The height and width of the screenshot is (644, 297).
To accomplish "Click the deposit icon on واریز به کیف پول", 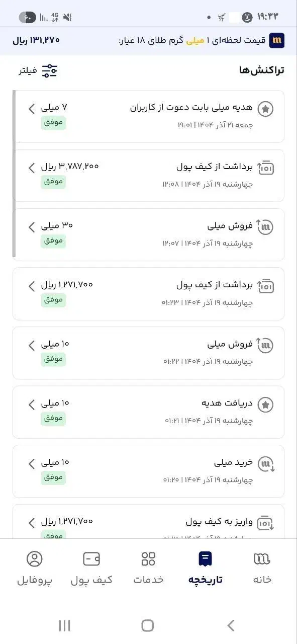I will pyautogui.click(x=265, y=523).
